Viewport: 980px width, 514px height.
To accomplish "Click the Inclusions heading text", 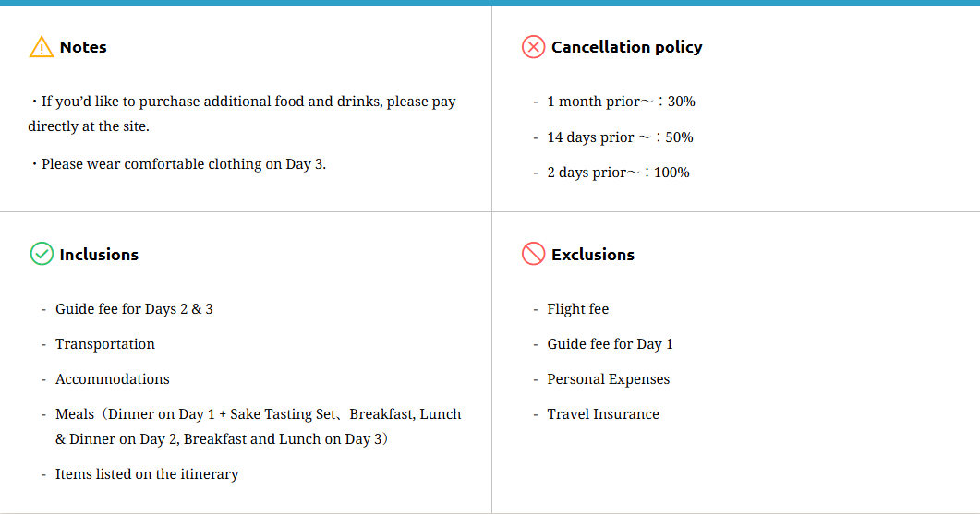I will coord(99,255).
